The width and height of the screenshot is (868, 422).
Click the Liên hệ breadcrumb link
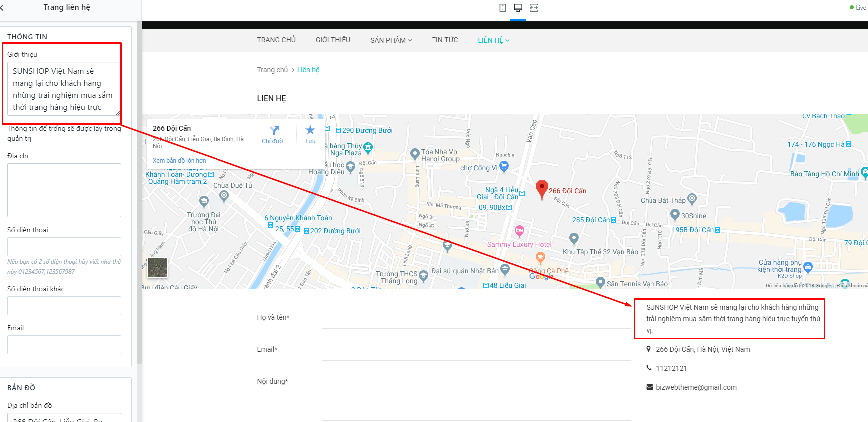pos(308,70)
